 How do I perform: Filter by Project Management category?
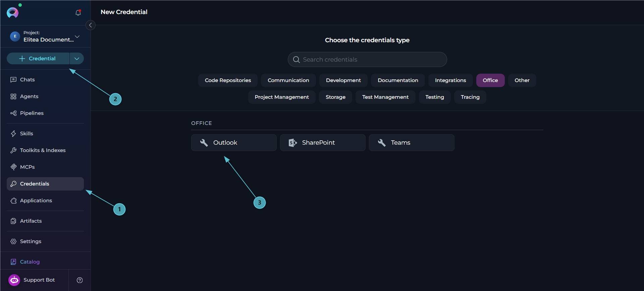coord(282,97)
